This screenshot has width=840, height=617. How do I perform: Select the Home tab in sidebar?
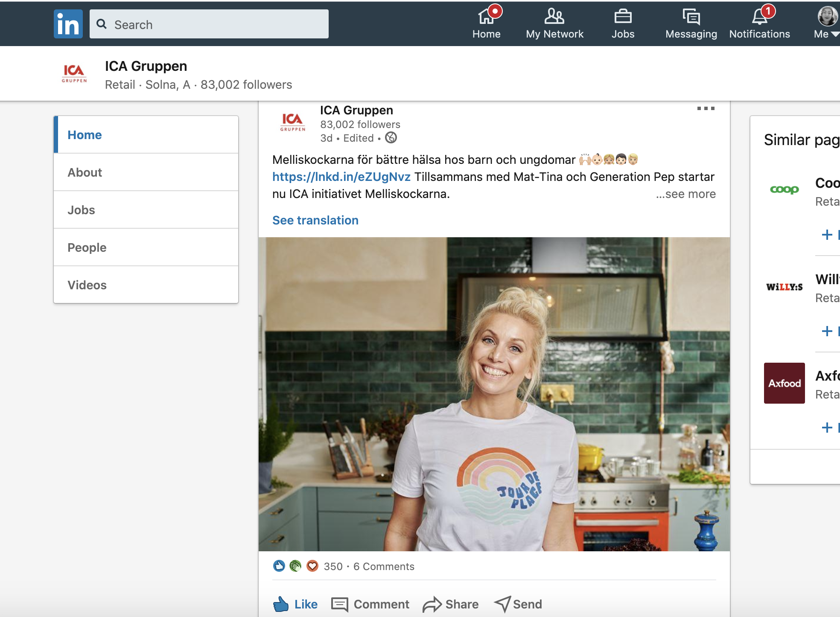tap(146, 134)
